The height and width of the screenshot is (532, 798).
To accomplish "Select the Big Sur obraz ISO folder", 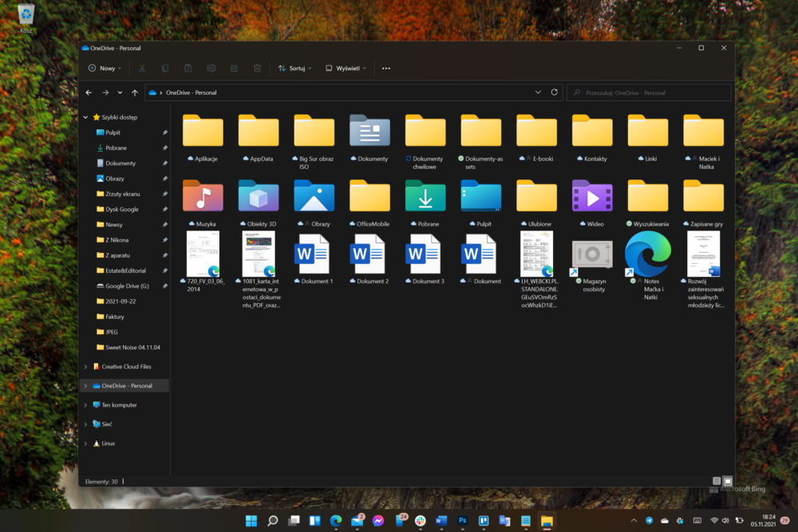I will (314, 131).
